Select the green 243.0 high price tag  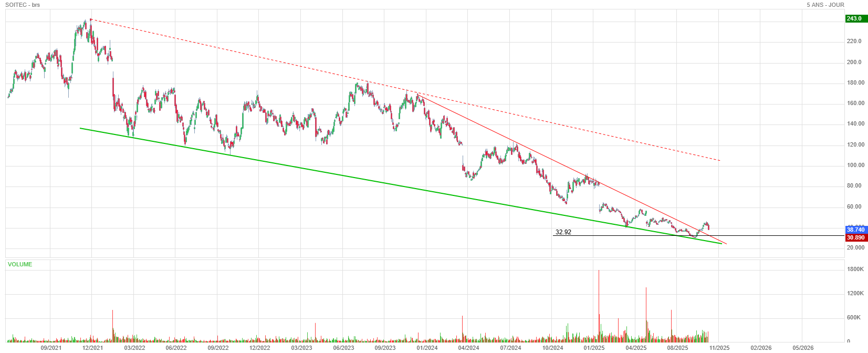[856, 18]
